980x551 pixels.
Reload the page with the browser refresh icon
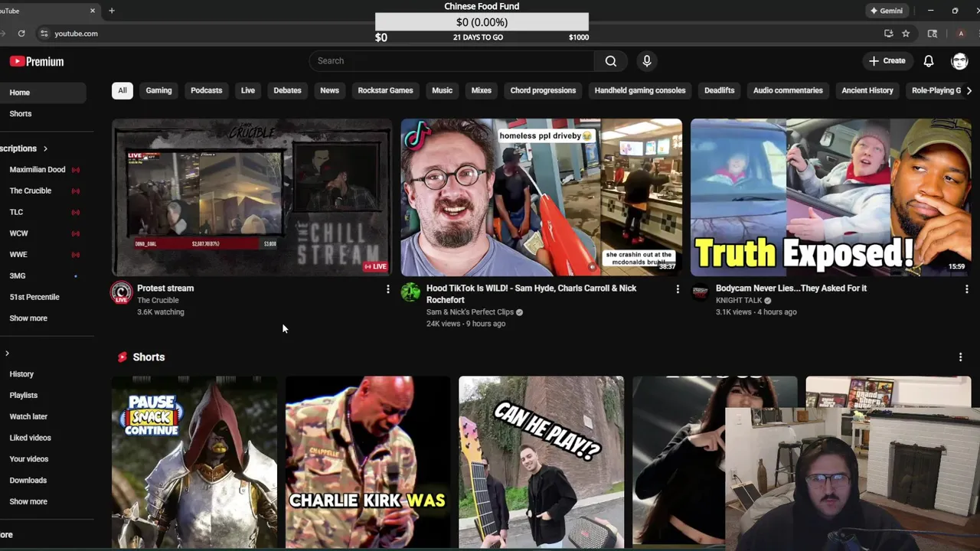point(21,34)
